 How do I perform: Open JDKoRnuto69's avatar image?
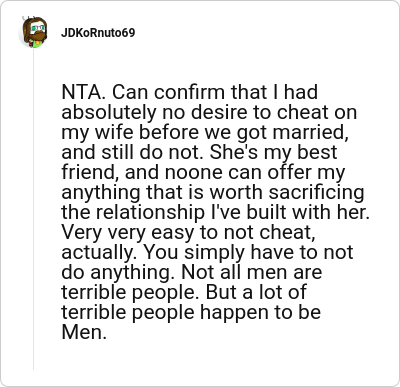34,32
